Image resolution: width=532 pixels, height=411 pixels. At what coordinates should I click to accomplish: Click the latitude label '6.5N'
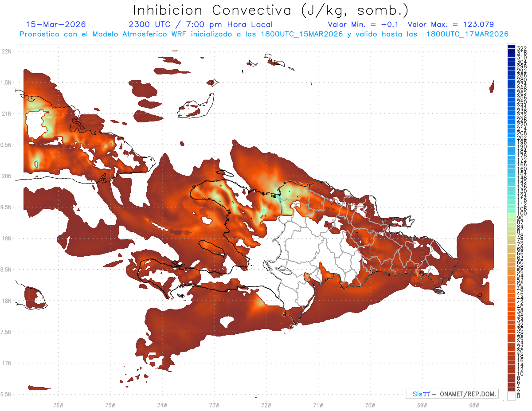(7, 394)
